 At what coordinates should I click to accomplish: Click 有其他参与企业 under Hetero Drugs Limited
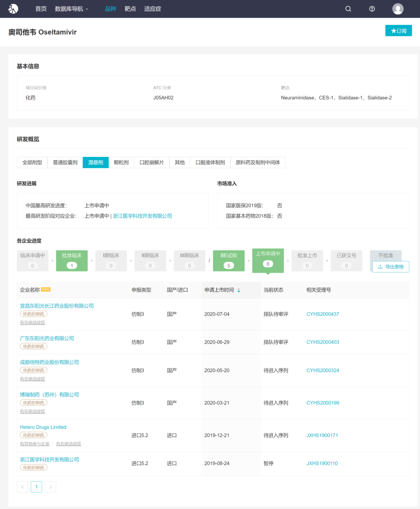click(35, 444)
